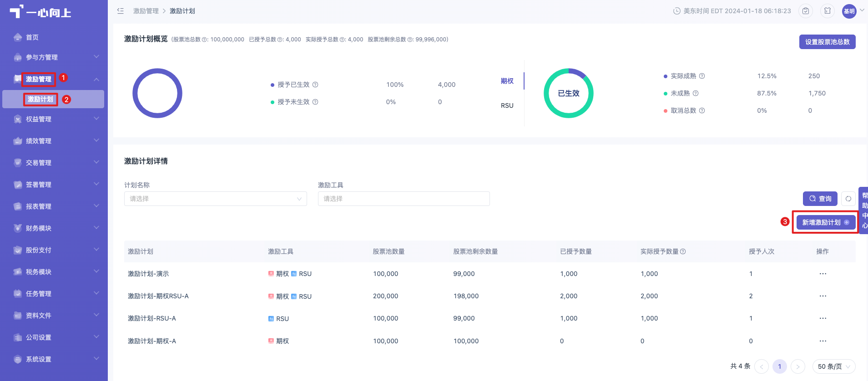Click the 交易管理 sidebar icon
Viewport: 868px width, 381px height.
pyautogui.click(x=18, y=163)
